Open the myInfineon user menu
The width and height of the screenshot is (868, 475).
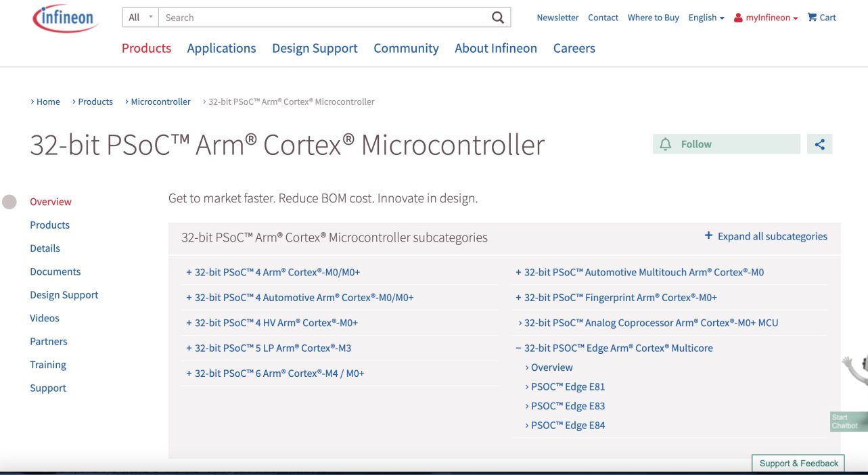coord(766,18)
